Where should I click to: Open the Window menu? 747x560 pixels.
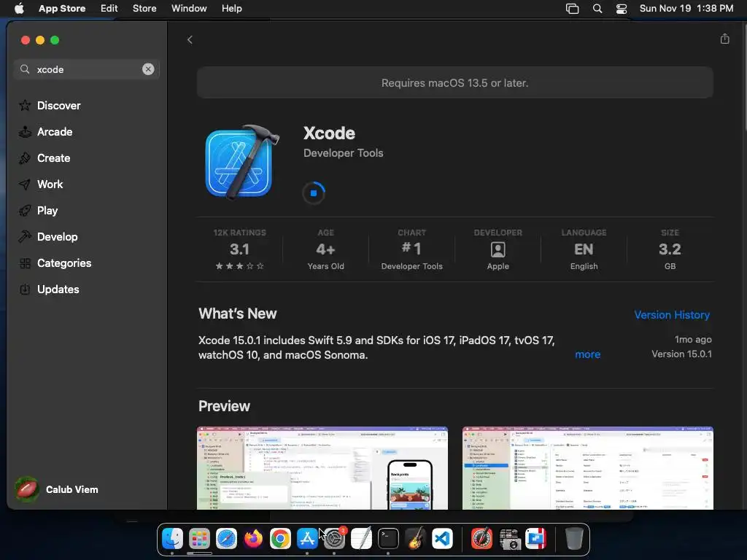pyautogui.click(x=189, y=8)
